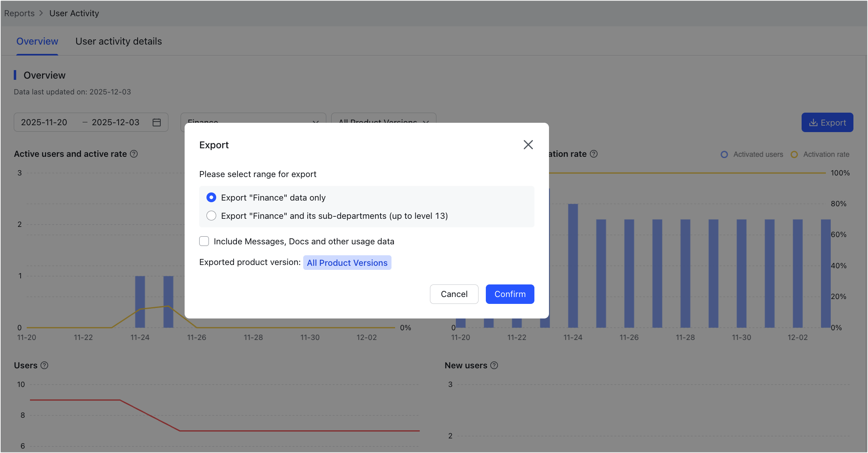Click the Data last updated on: 2025-12-03 text
The height and width of the screenshot is (453, 868).
[72, 92]
